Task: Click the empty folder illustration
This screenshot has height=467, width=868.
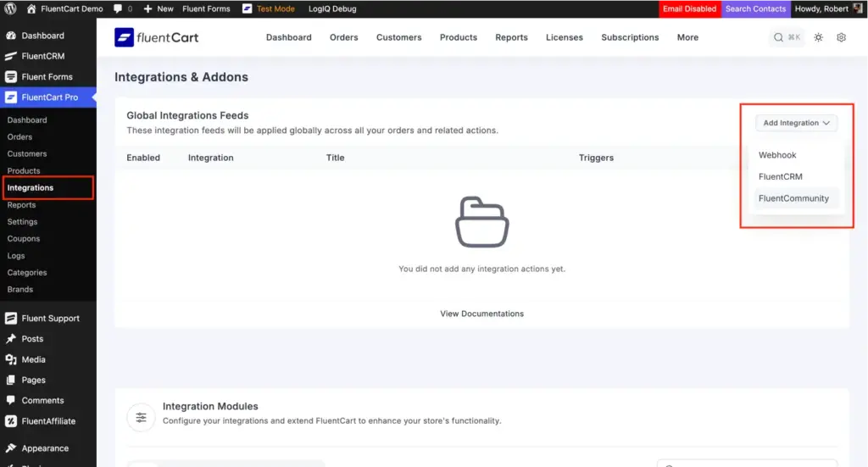Action: (x=482, y=222)
